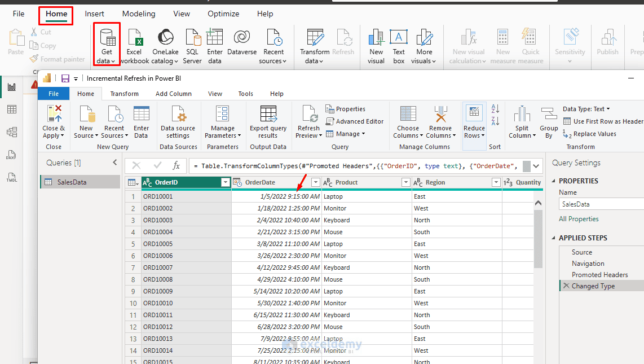Screen dimensions: 644x364
Task: Open Reduce Rows menu
Action: (x=474, y=122)
